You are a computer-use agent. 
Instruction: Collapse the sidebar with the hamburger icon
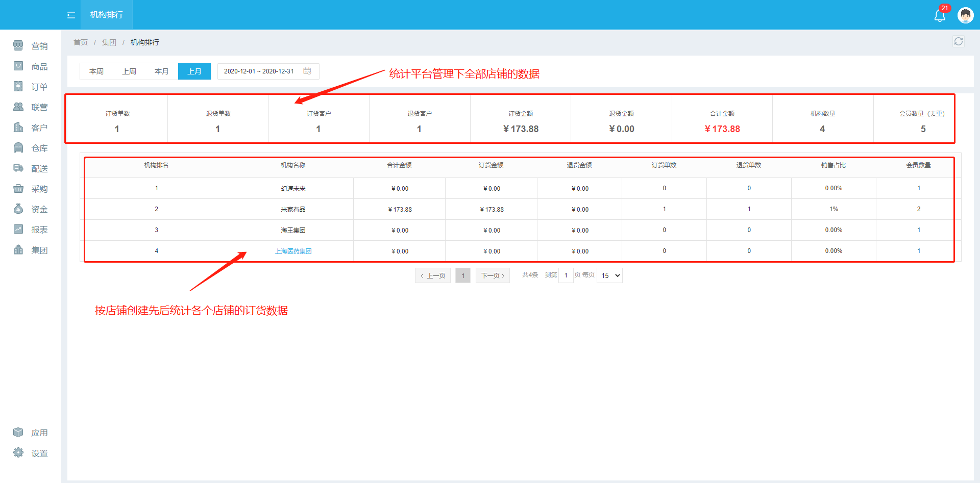point(71,15)
